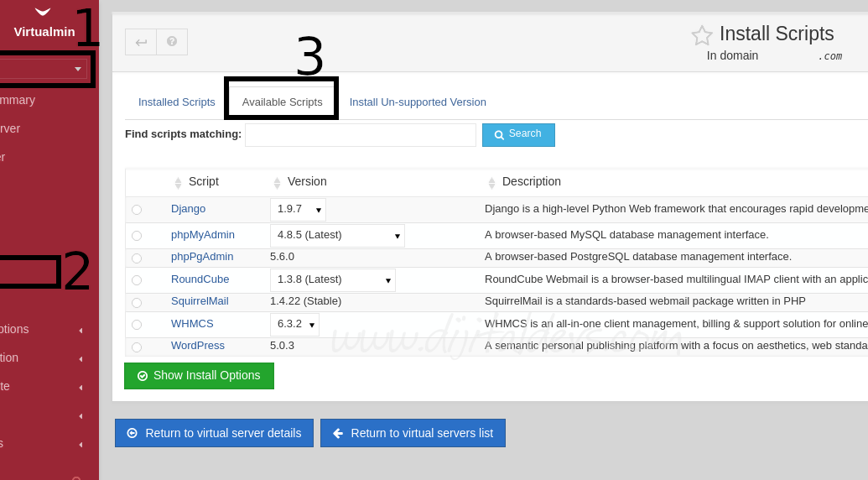The image size is (868, 480).
Task: Click sidebar item ending in 'mmary'
Action: [x=18, y=100]
